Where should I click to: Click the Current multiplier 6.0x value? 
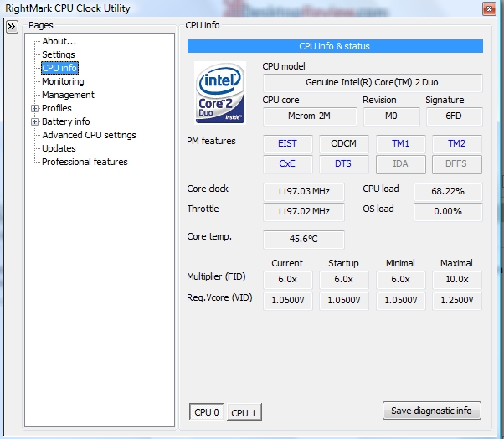point(288,280)
